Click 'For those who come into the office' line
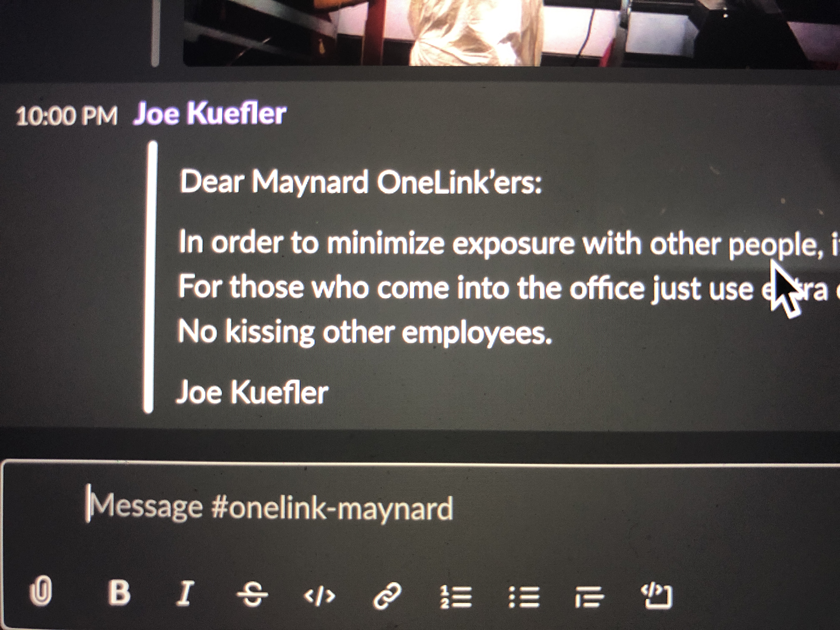Screen dimensions: 840x630 pos(509,288)
